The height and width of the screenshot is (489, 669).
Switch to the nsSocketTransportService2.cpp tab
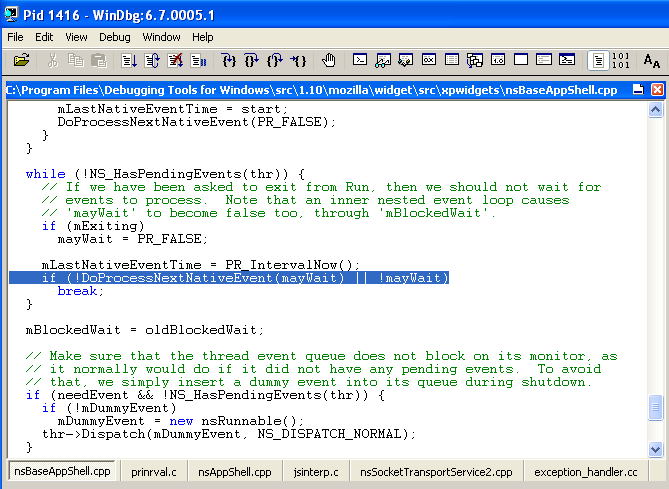pos(436,472)
